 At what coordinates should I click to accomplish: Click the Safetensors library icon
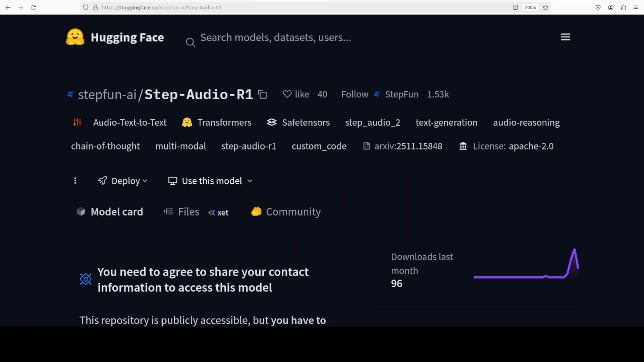point(272,122)
